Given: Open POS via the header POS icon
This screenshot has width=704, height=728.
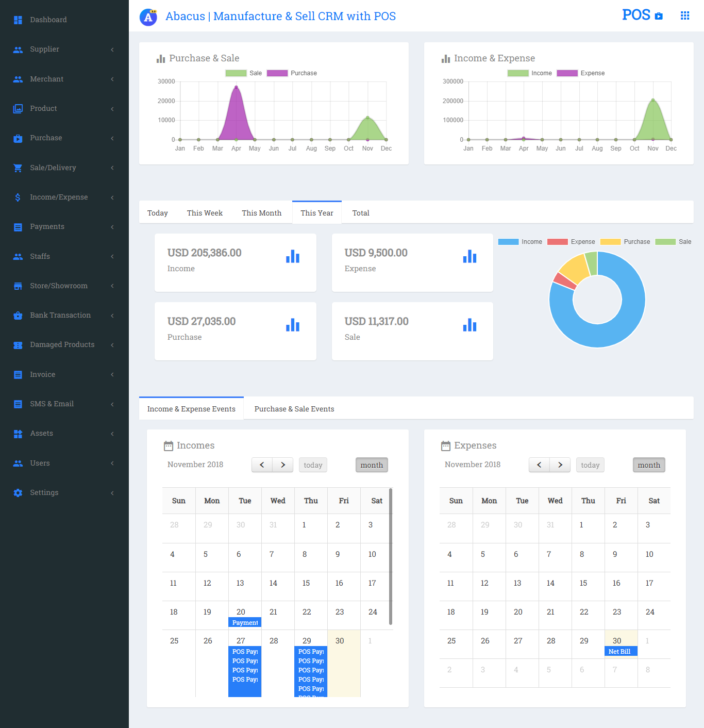Looking at the screenshot, I should point(659,16).
